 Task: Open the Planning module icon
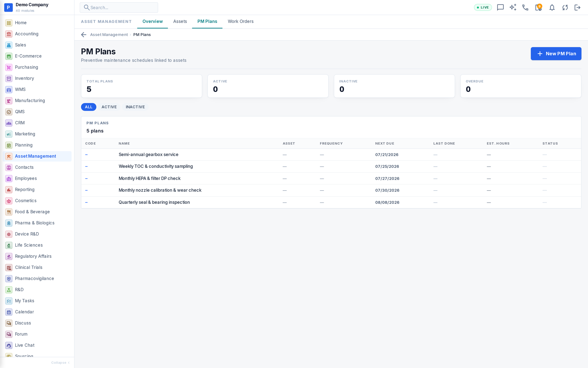[x=9, y=145]
